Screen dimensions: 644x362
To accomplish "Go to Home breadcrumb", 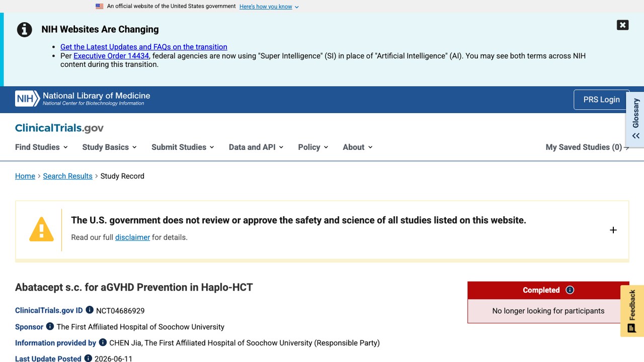I will pos(25,176).
